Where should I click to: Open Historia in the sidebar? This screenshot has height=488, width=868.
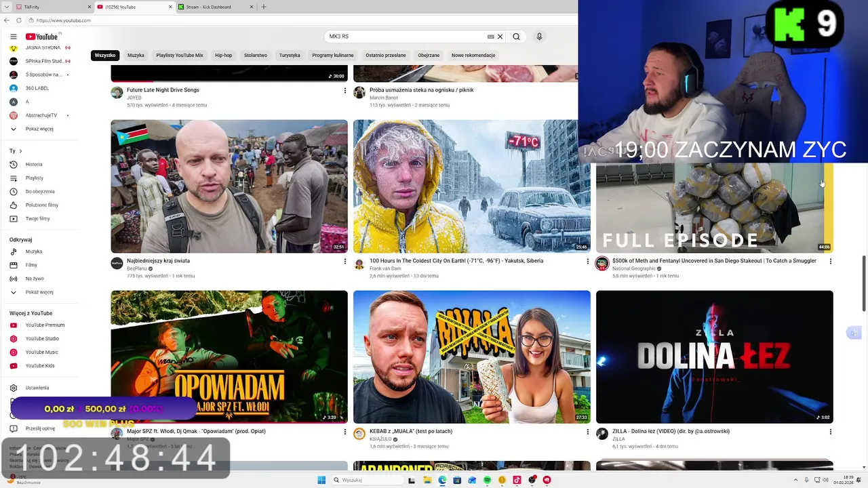coord(34,165)
